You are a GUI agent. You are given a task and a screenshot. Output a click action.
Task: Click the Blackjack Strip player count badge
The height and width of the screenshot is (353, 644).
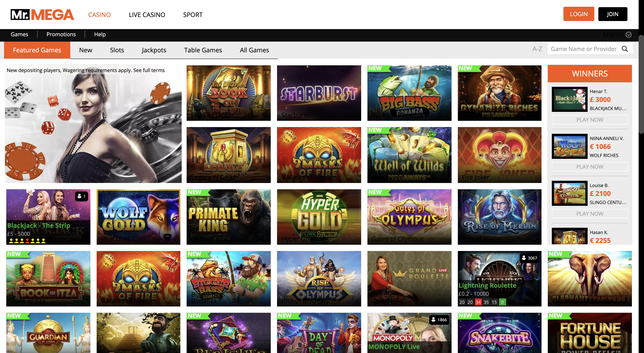(x=81, y=196)
